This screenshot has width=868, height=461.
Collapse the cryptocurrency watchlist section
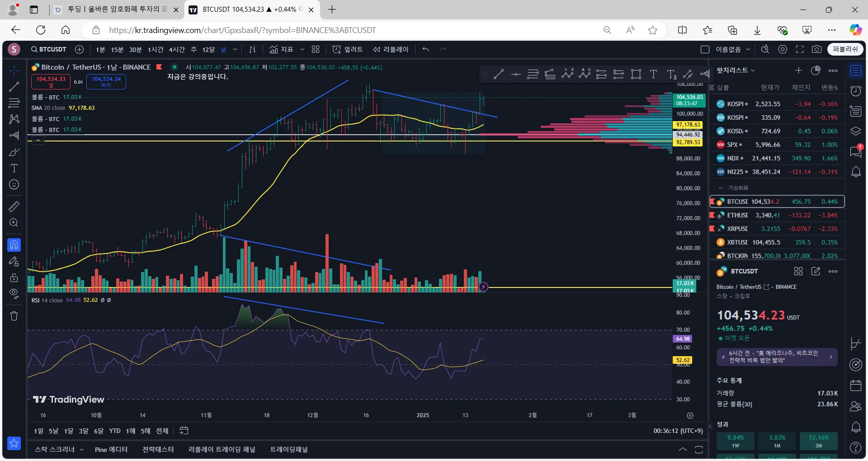(721, 188)
